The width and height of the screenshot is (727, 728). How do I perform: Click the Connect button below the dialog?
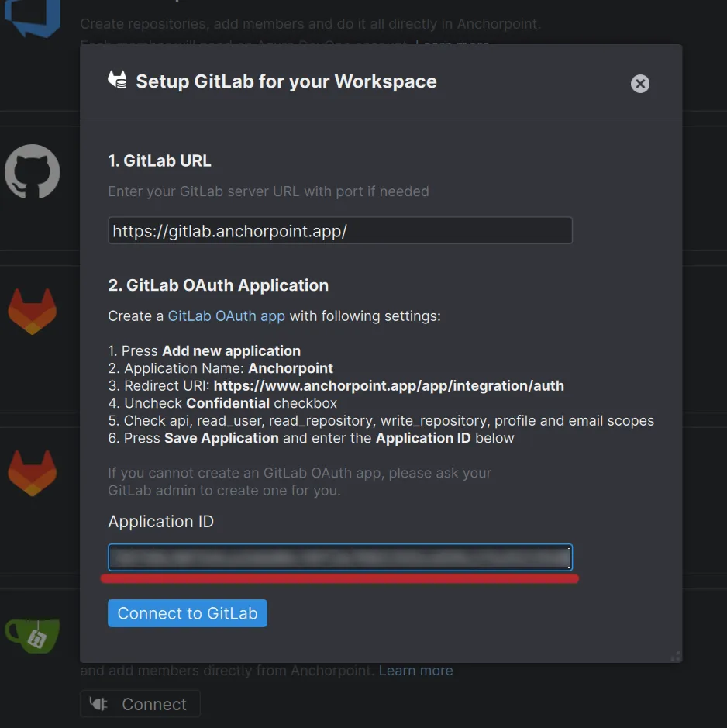click(140, 703)
